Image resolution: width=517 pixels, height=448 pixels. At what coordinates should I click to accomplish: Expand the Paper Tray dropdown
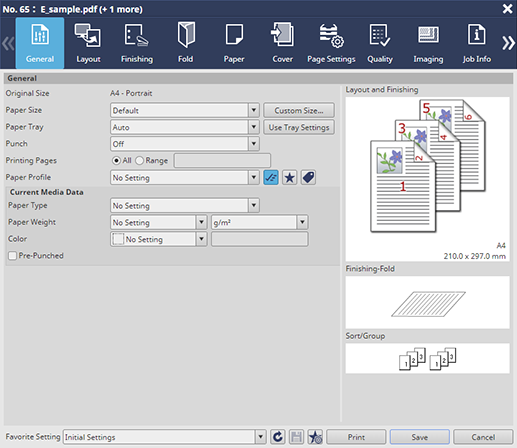254,127
